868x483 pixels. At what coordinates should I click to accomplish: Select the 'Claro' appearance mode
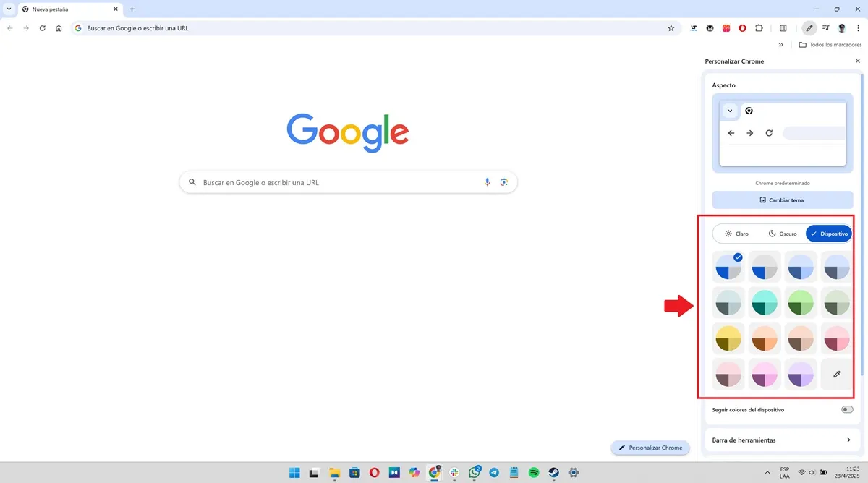(738, 233)
